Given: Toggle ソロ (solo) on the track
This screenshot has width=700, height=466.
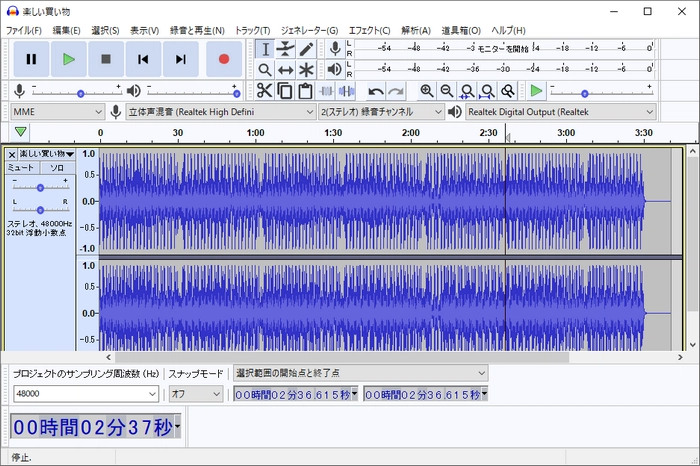Looking at the screenshot, I should pyautogui.click(x=57, y=168).
